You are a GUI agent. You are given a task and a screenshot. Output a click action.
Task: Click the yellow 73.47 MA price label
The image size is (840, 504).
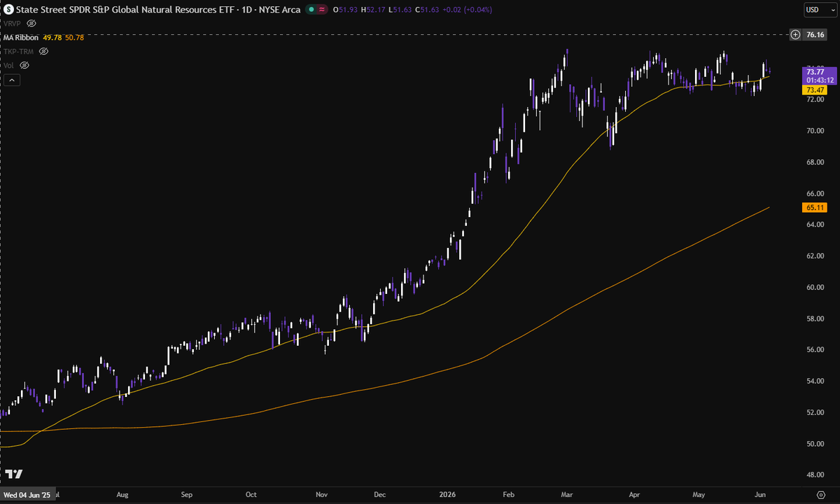[815, 90]
